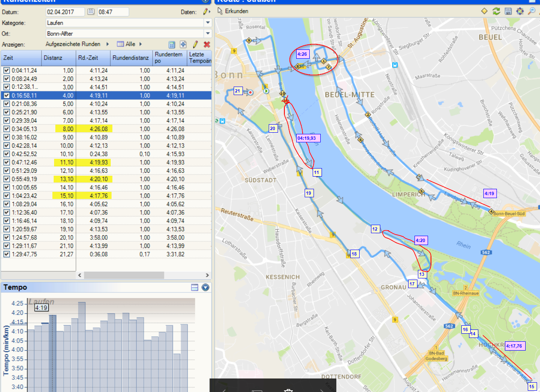Expand the Aufgezeichete Runden menu arrow
Screen dimensions: 540x392
click(x=107, y=44)
